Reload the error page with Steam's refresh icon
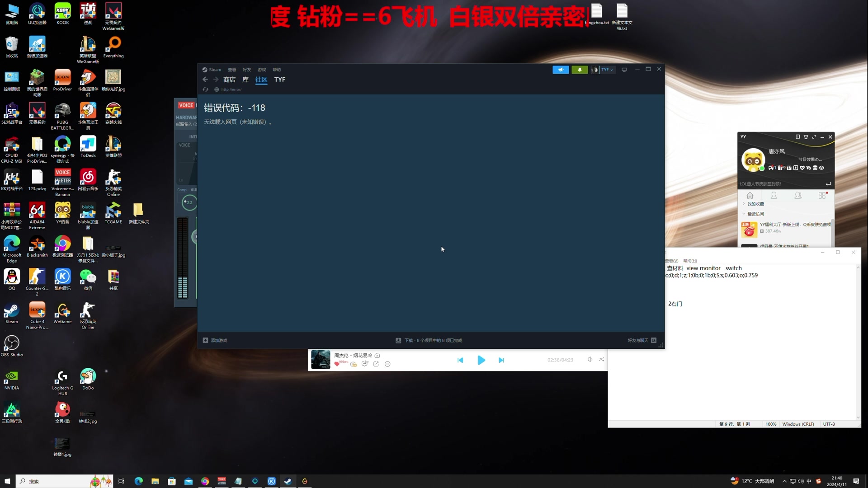 [205, 89]
